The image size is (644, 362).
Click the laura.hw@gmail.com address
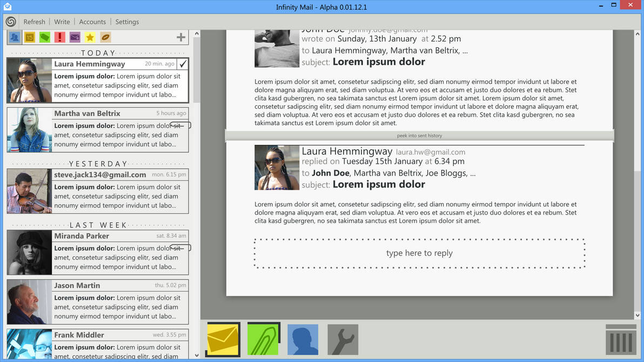[431, 152]
